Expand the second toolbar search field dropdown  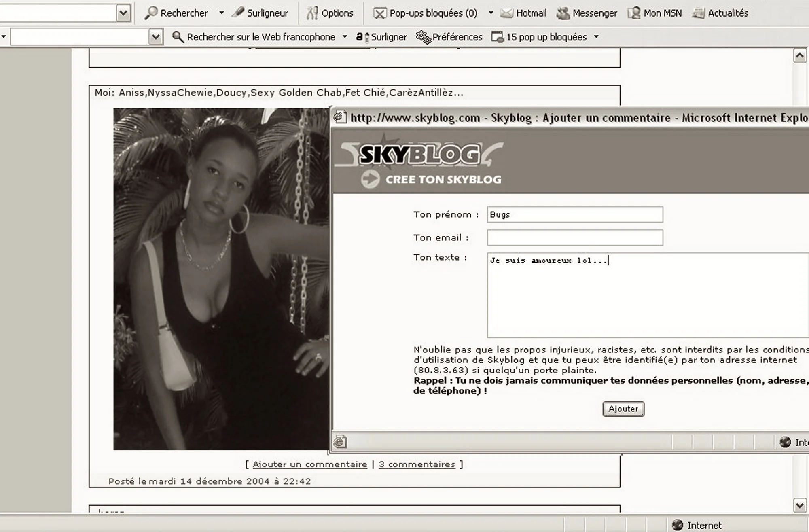[155, 37]
